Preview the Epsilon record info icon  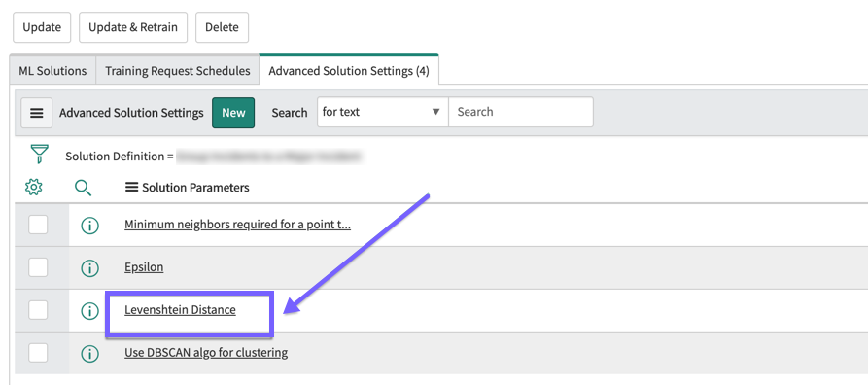tap(89, 268)
